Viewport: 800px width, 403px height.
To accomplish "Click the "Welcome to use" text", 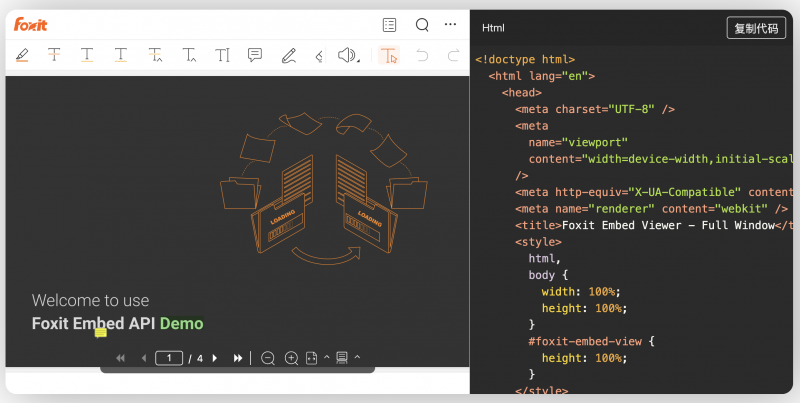I will 90,300.
